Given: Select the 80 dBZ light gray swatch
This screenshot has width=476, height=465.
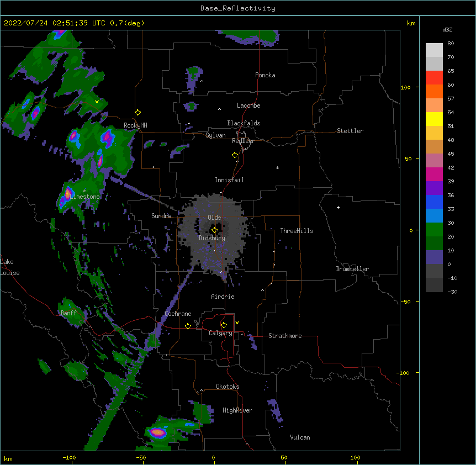Looking at the screenshot, I should click(x=434, y=50).
